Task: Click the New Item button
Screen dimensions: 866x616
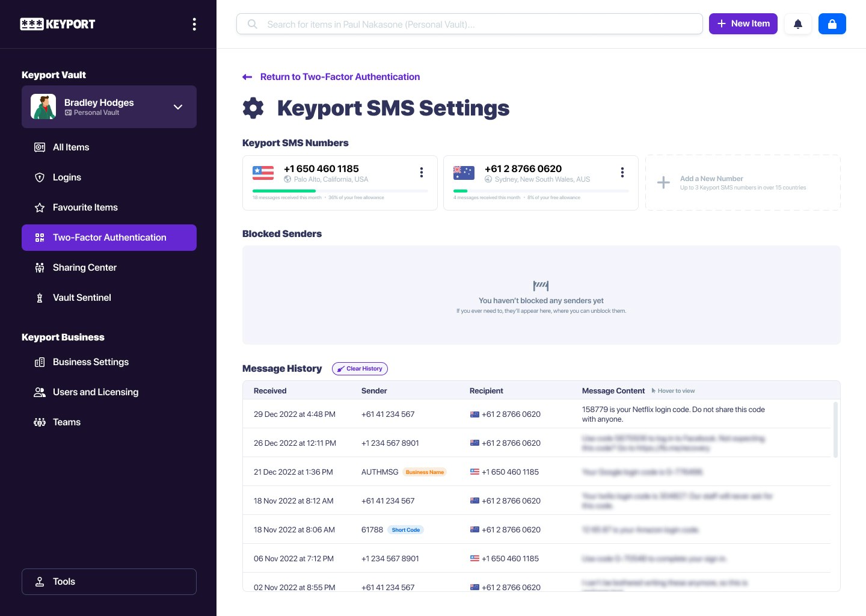Action: (743, 24)
